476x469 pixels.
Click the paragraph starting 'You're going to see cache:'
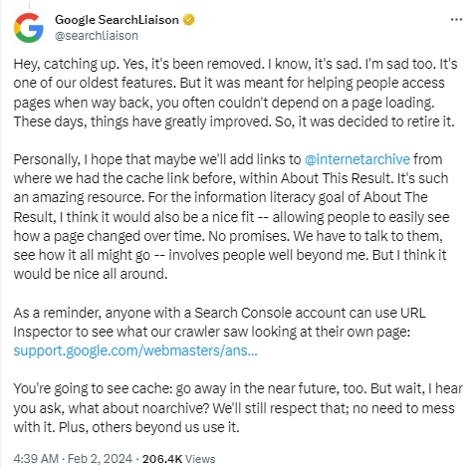(x=238, y=408)
